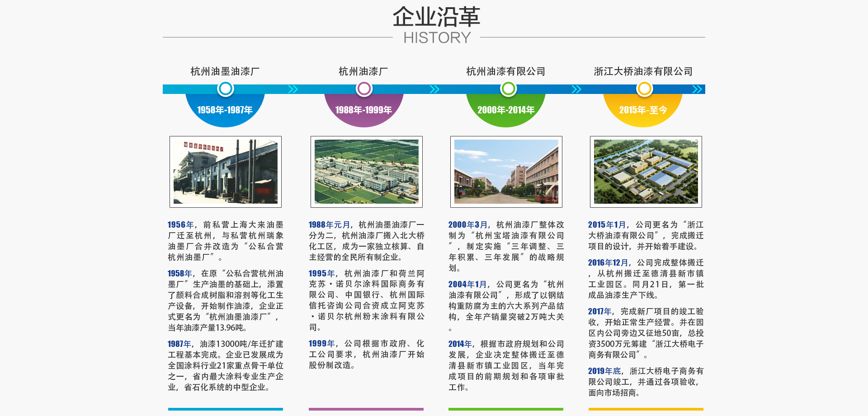Select the 2015年-至今 period label

[x=643, y=110]
